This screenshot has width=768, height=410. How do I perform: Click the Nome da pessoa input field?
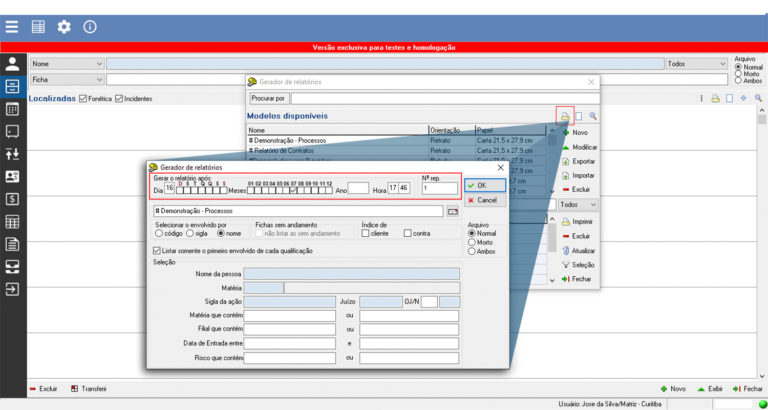(352, 274)
